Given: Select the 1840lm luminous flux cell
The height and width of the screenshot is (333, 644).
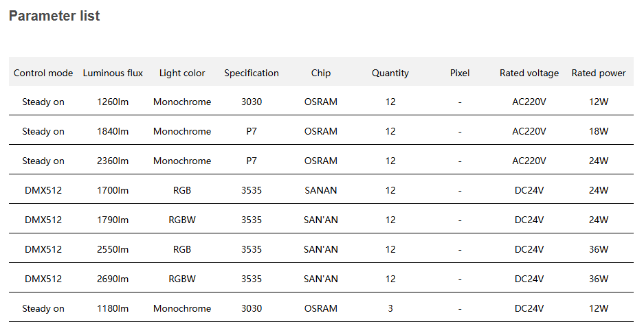Looking at the screenshot, I should tap(113, 131).
